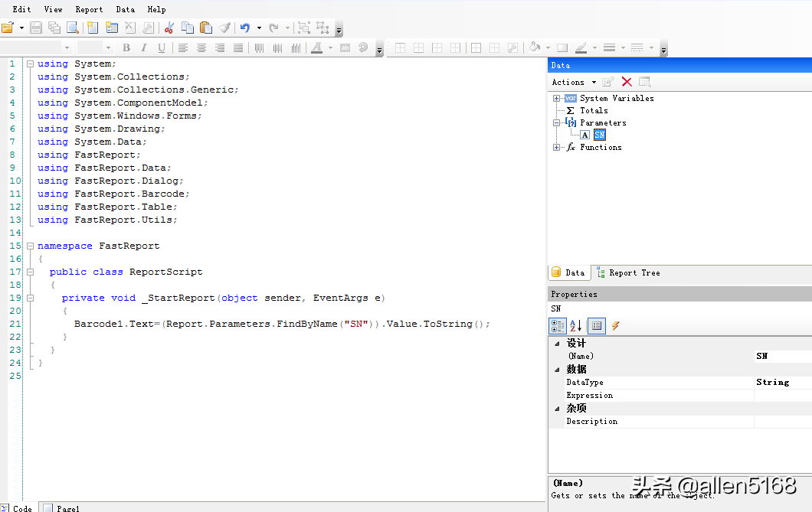The width and height of the screenshot is (812, 512).
Task: Select the SN parameter in the tree
Action: tap(600, 135)
